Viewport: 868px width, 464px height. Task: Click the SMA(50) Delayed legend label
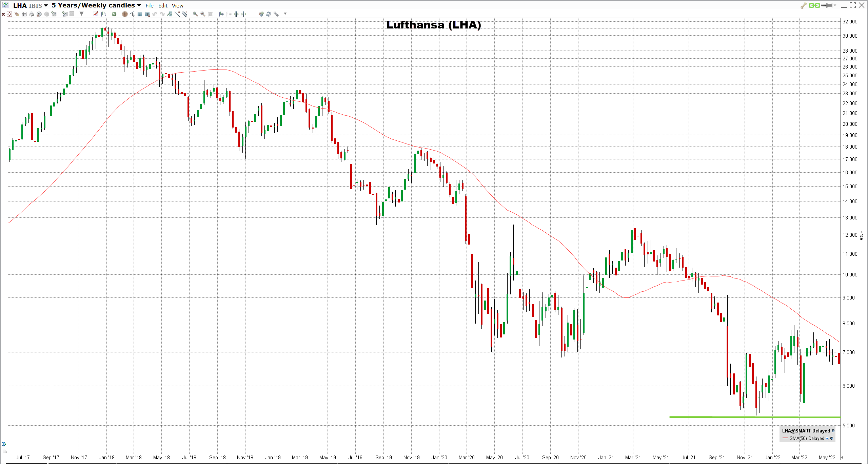click(807, 438)
